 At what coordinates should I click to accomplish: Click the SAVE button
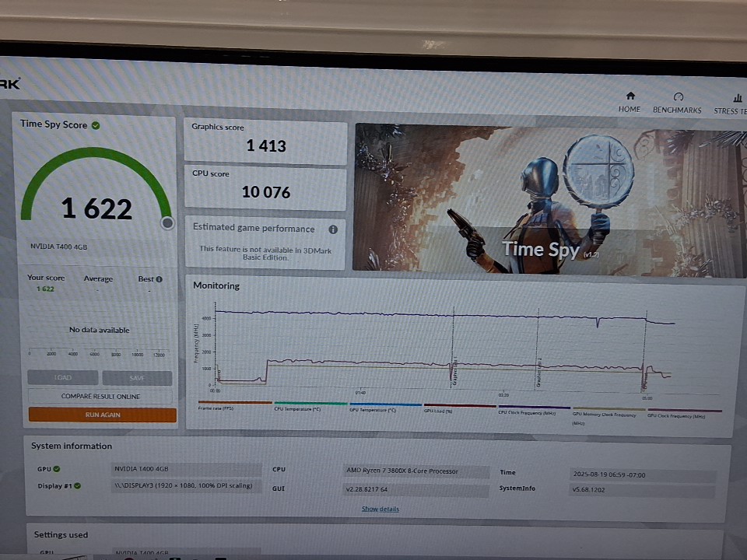point(137,378)
